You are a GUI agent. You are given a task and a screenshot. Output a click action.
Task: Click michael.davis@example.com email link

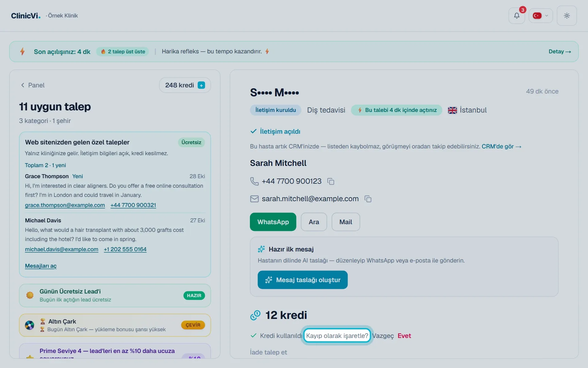pos(62,249)
